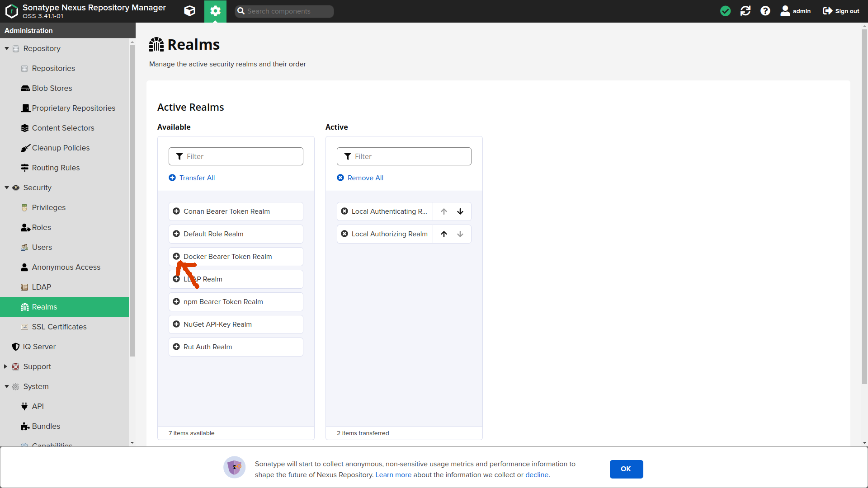Click the sidebar vertical scrollbar
The height and width of the screenshot is (488, 868).
(x=132, y=199)
